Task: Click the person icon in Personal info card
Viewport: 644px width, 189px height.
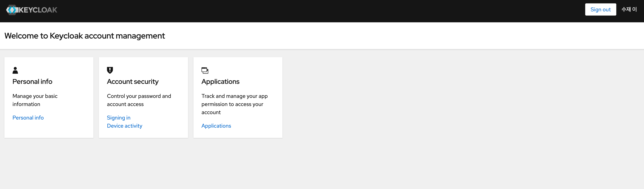Action: pos(15,70)
